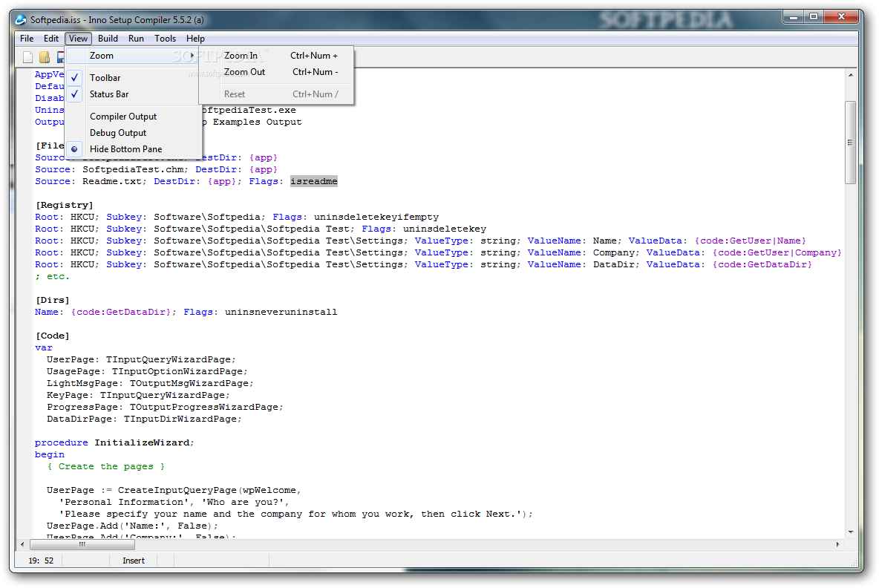This screenshot has height=588, width=879.
Task: Choose Zoom Out from the submenu
Action: [276, 72]
